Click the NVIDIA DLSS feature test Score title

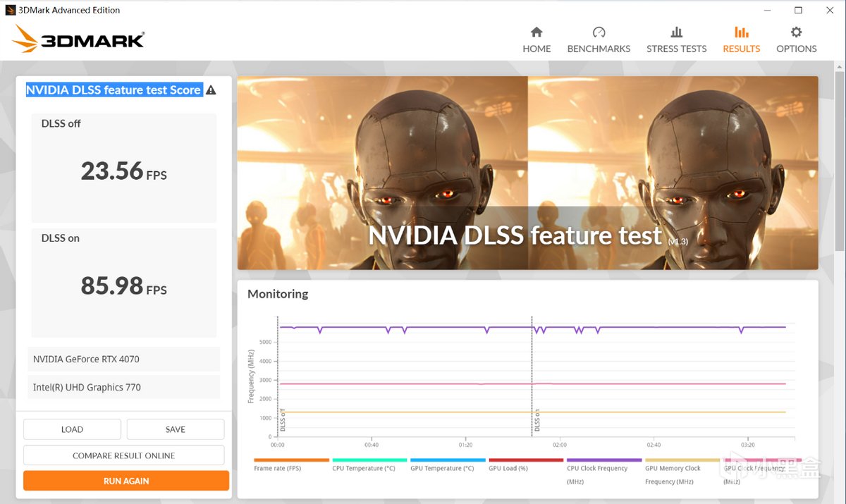tap(114, 90)
